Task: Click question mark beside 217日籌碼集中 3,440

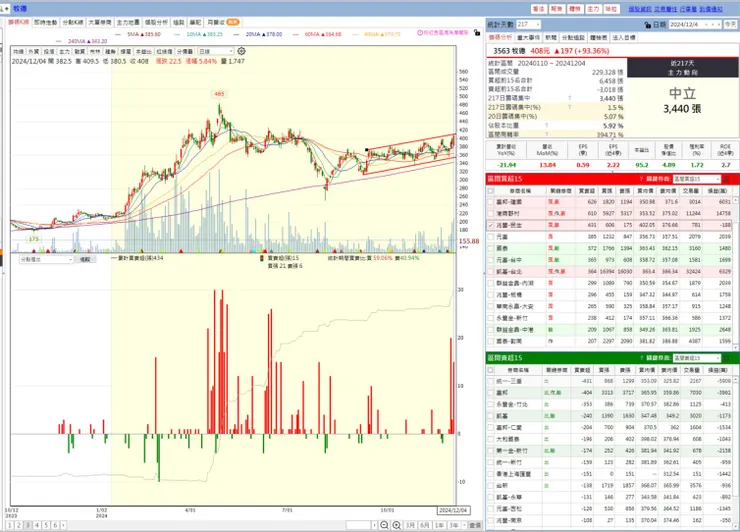Action: click(x=570, y=98)
